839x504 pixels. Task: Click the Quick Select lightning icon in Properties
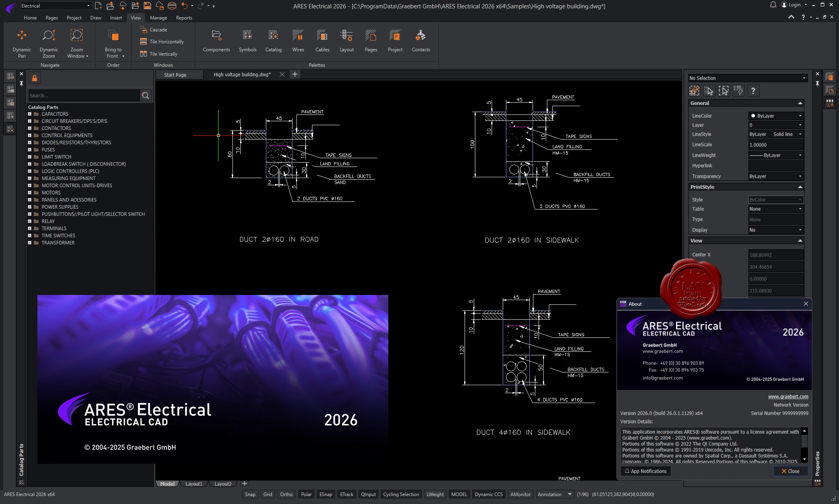point(738,91)
